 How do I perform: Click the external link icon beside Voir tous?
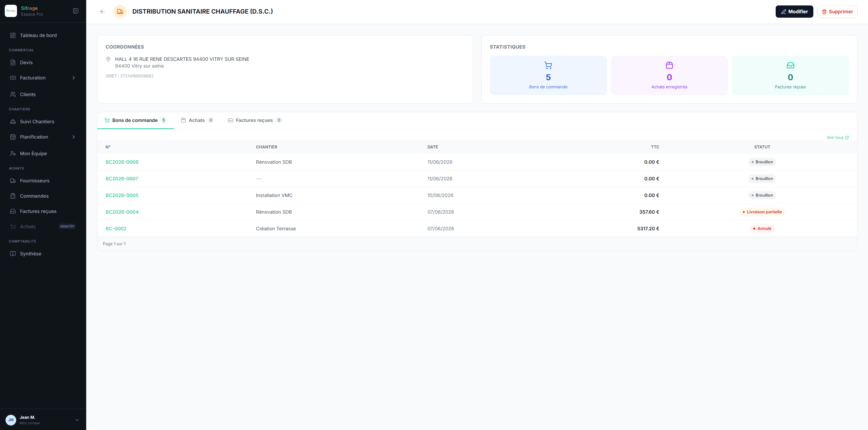coord(847,138)
